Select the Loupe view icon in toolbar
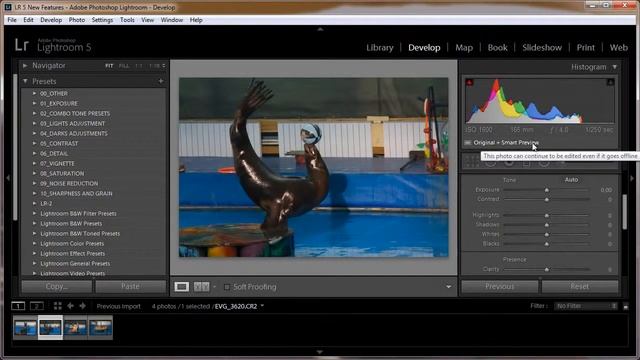Image resolution: width=640 pixels, height=360 pixels. pos(182,287)
